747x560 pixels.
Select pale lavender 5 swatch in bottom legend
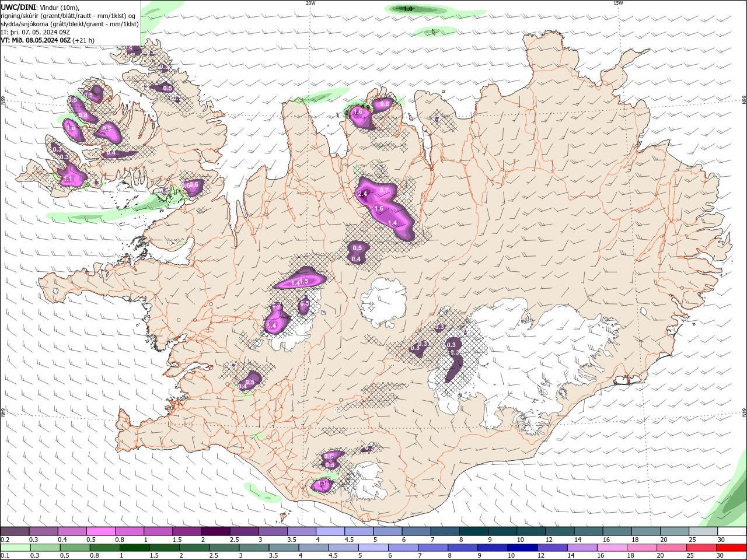click(x=373, y=548)
